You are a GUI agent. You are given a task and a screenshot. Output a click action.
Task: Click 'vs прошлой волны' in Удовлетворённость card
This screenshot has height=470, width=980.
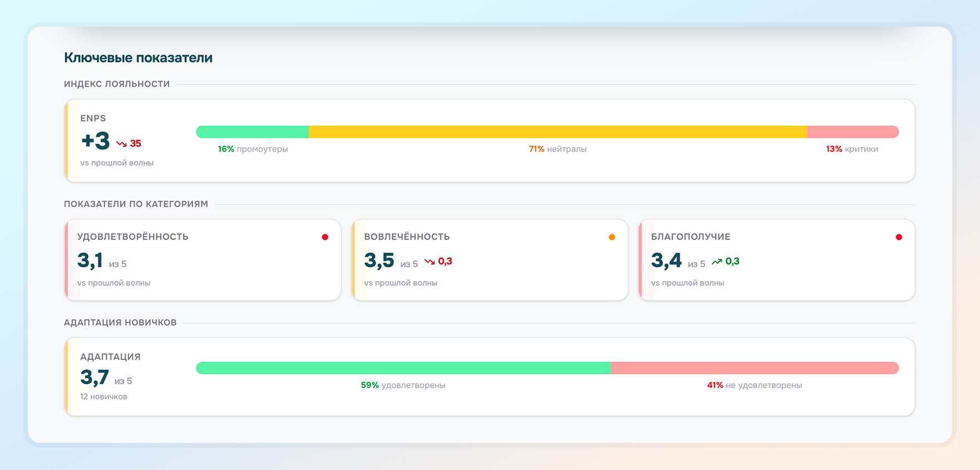click(114, 283)
